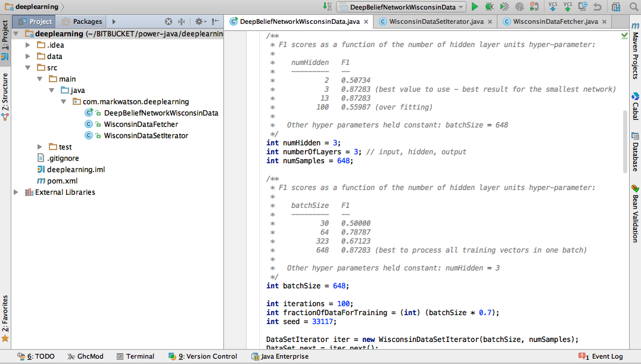Toggle the Maven Projects side panel
This screenshot has height=364, width=641.
tap(635, 51)
